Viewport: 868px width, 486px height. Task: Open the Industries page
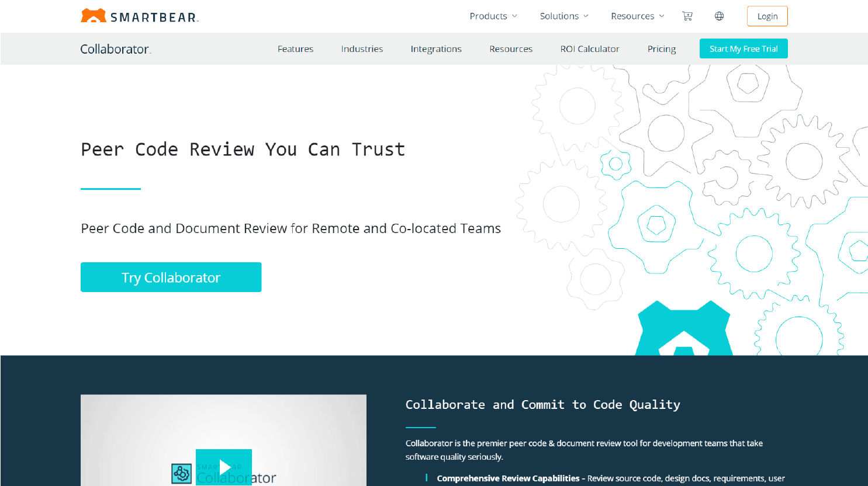[362, 49]
